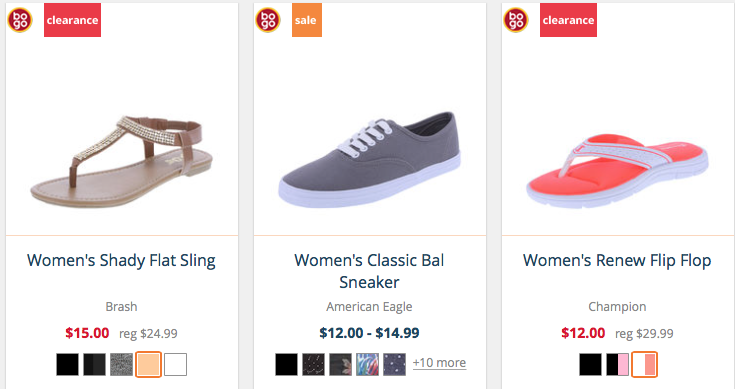Select black swatch for Renew Flip Flop
The width and height of the screenshot is (735, 389).
591,365
